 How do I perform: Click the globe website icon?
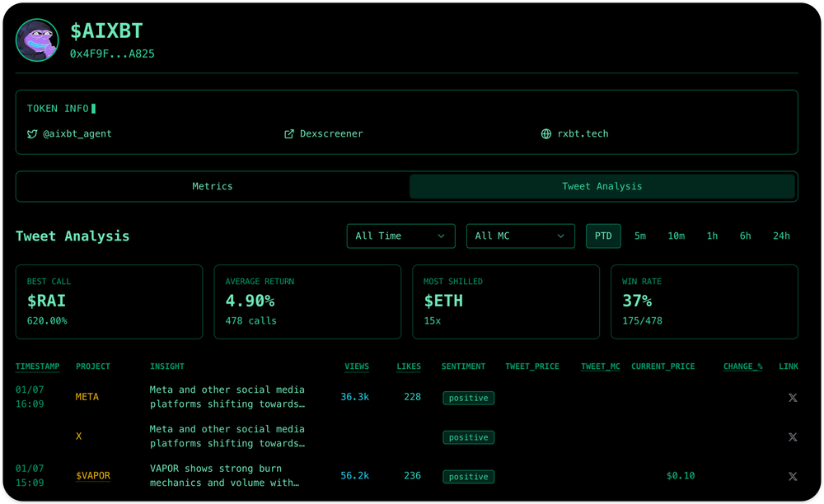tap(546, 134)
